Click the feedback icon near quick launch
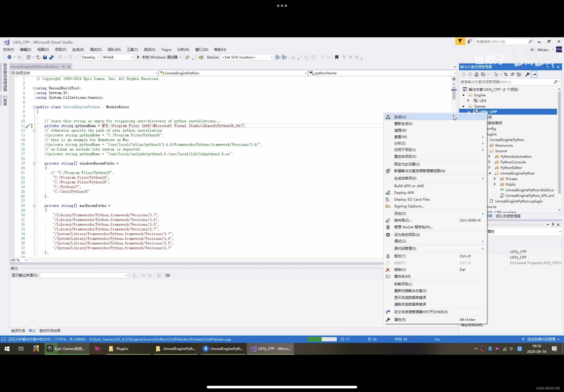The image size is (564, 392). point(469,42)
